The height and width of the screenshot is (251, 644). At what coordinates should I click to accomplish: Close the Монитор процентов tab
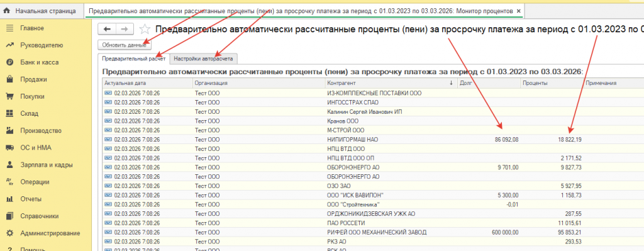pos(519,11)
